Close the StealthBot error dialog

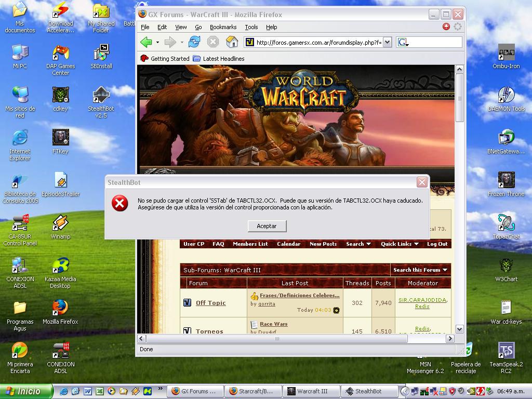tap(422, 182)
